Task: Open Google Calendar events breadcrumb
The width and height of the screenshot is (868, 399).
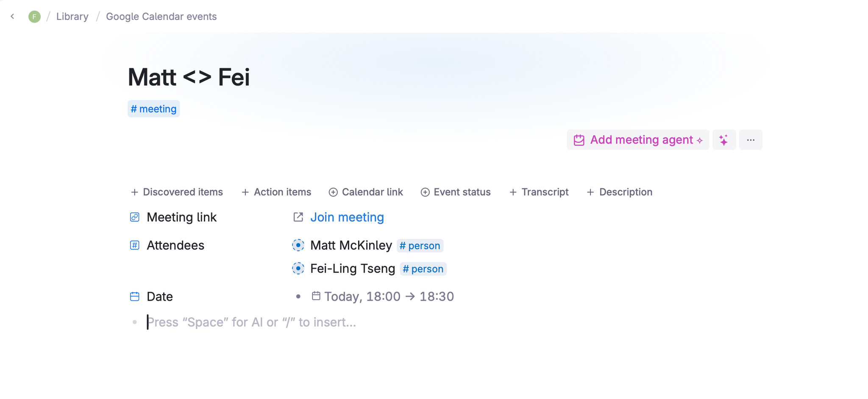Action: coord(161,17)
